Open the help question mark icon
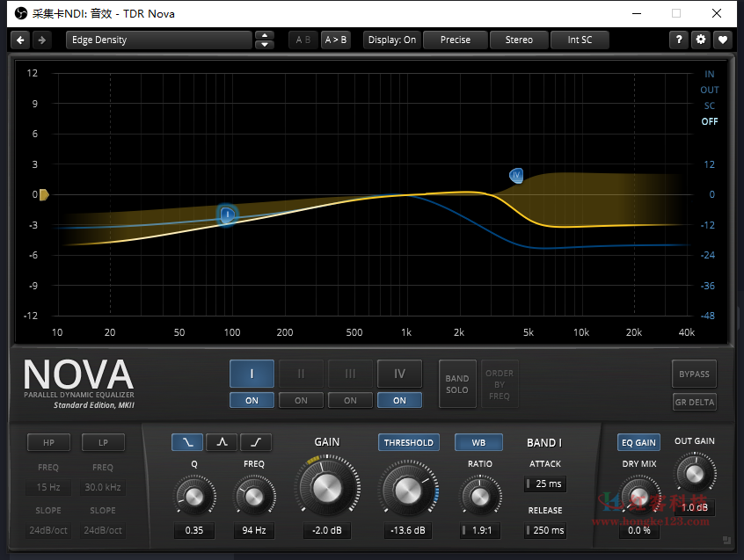 click(x=679, y=40)
